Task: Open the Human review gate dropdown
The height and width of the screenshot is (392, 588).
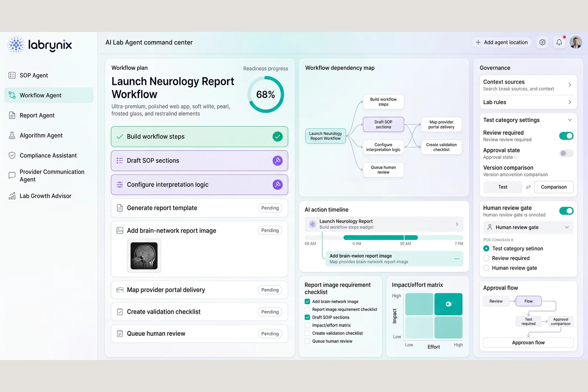Action: (x=528, y=227)
